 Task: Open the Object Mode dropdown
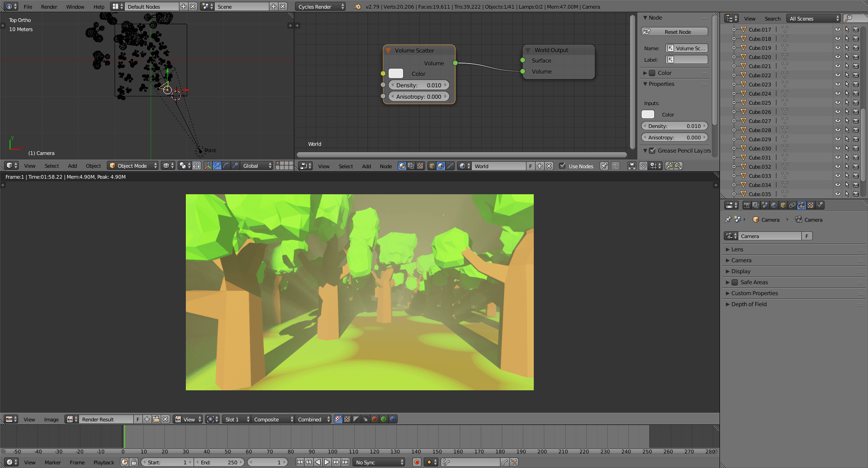pyautogui.click(x=132, y=166)
